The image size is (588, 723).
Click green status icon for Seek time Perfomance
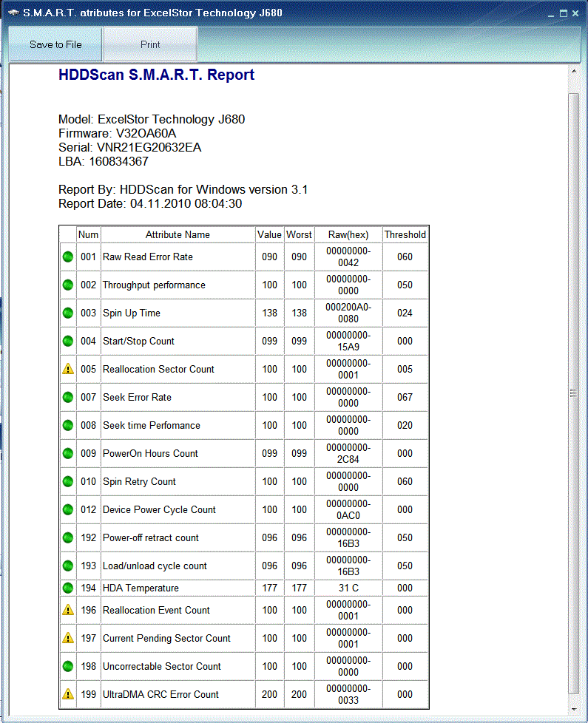[x=68, y=425]
